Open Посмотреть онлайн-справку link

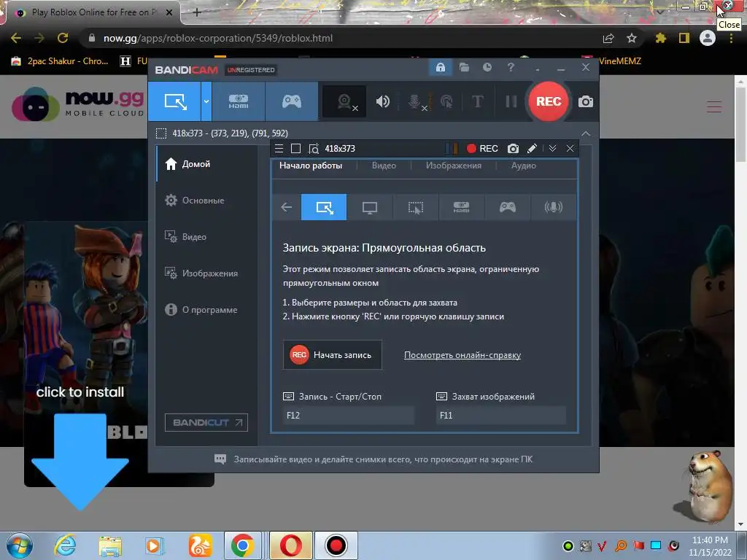click(462, 355)
